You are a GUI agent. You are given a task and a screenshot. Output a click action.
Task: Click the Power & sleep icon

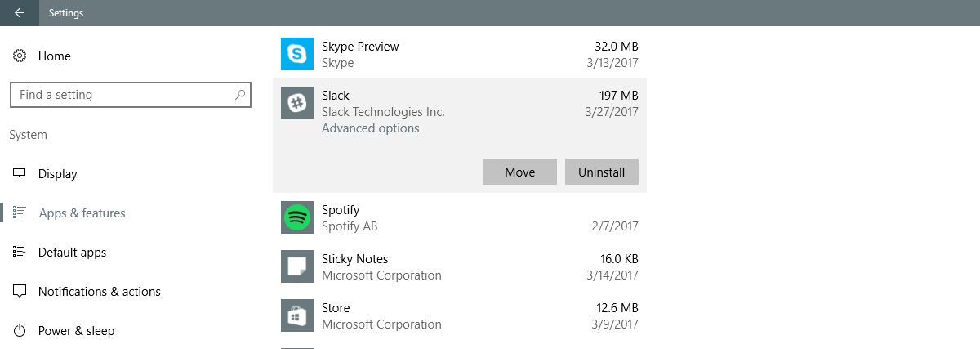19,331
